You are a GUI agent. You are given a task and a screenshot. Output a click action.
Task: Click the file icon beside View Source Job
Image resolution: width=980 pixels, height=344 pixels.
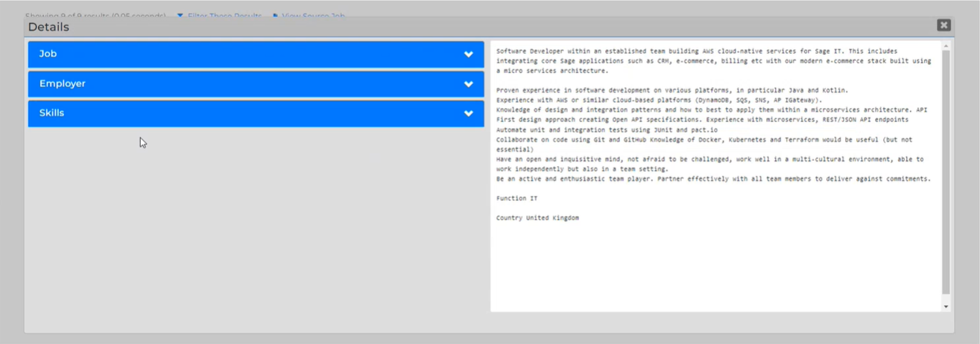[x=275, y=16]
